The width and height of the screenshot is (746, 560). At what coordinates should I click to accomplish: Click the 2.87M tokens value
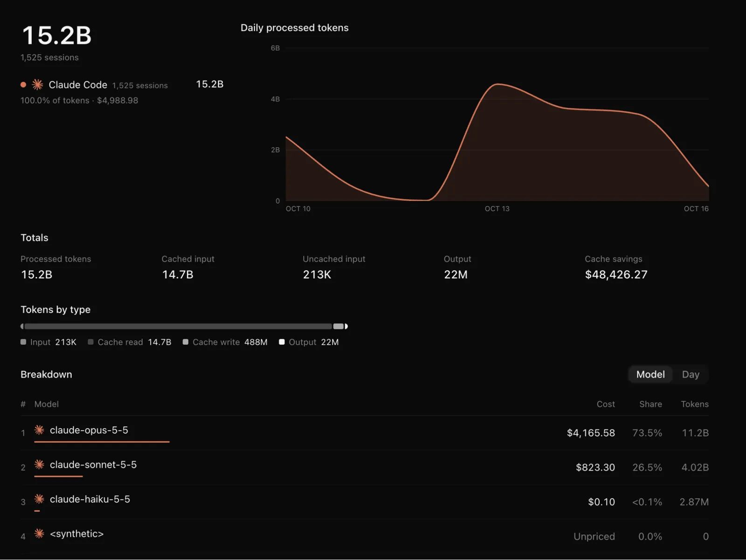tap(694, 502)
